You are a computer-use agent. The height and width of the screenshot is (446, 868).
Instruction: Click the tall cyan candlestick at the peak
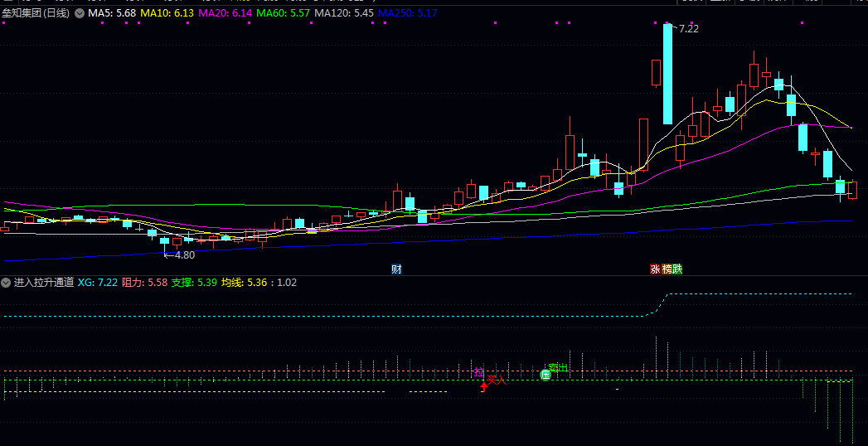pyautogui.click(x=667, y=74)
